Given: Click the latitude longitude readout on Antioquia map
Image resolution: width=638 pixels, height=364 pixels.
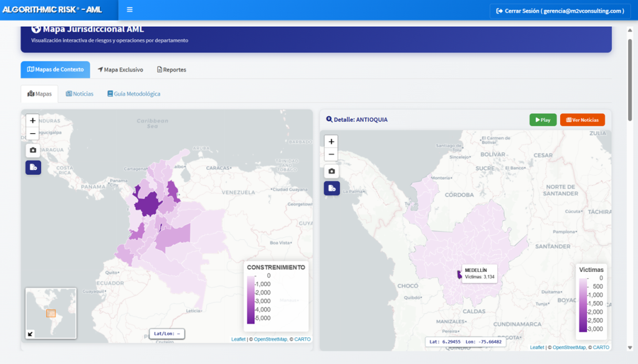Looking at the screenshot, I should coord(465,342).
